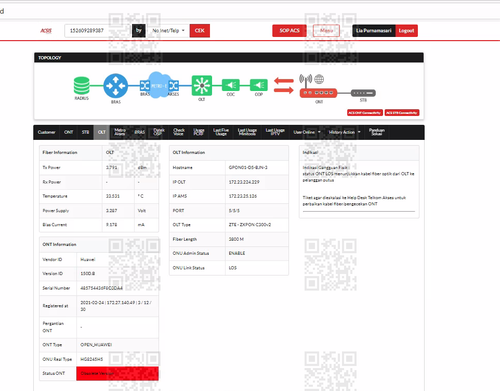Click the PORT value 5/5/5
The image size is (500, 391).
pos(234,211)
